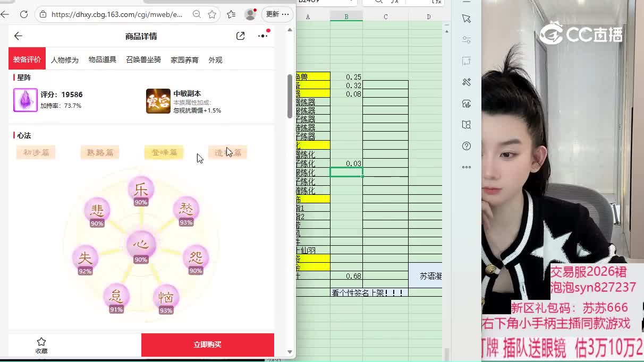Click the sidebar frame with return arrow icon
The image size is (644, 362).
tap(467, 61)
